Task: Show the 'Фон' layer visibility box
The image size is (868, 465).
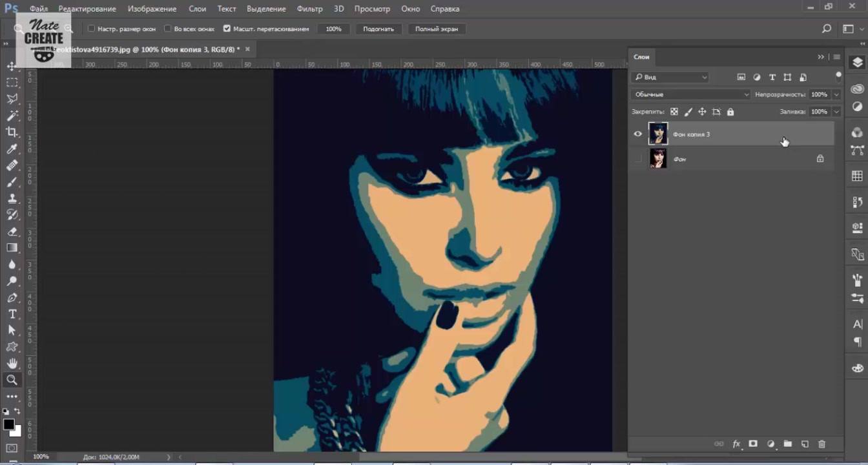Action: pyautogui.click(x=638, y=159)
